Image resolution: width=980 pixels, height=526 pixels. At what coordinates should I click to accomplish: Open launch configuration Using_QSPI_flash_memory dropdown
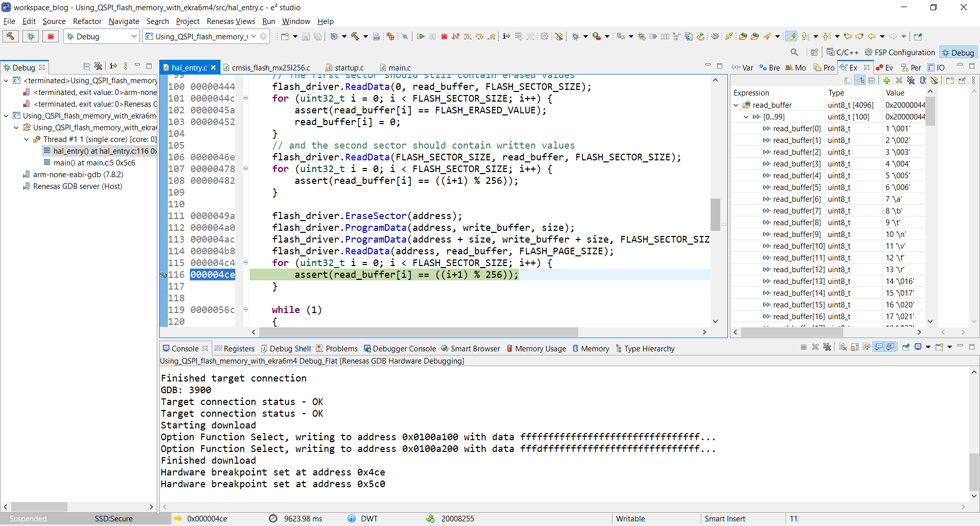pyautogui.click(x=253, y=36)
